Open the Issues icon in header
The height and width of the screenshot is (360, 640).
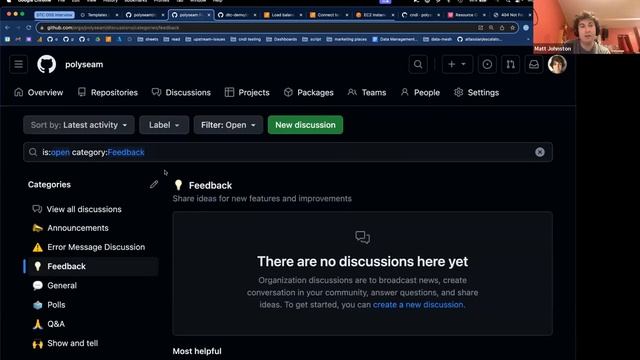point(487,64)
